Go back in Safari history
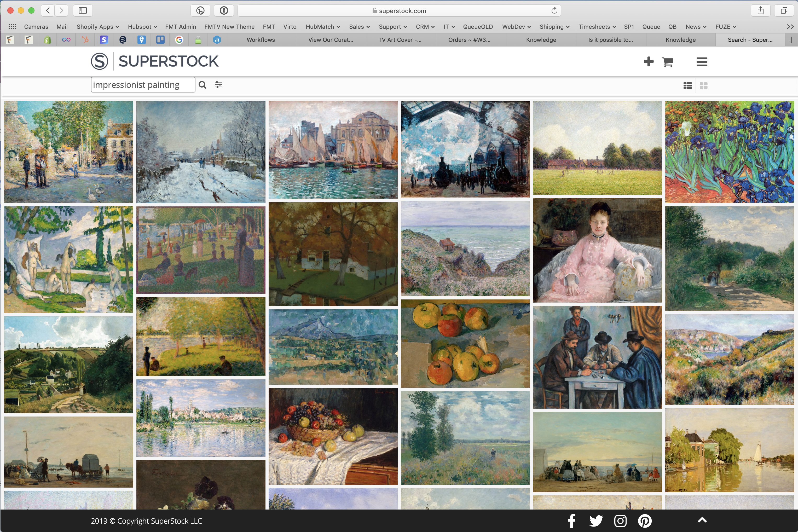 tap(48, 10)
